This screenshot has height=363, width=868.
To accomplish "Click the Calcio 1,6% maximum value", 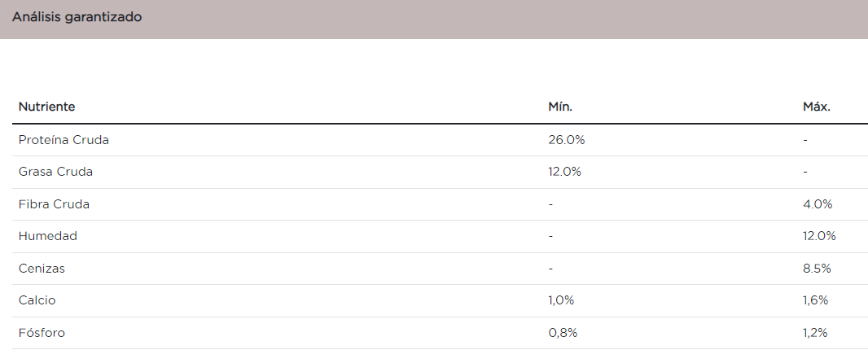I will pyautogui.click(x=816, y=300).
